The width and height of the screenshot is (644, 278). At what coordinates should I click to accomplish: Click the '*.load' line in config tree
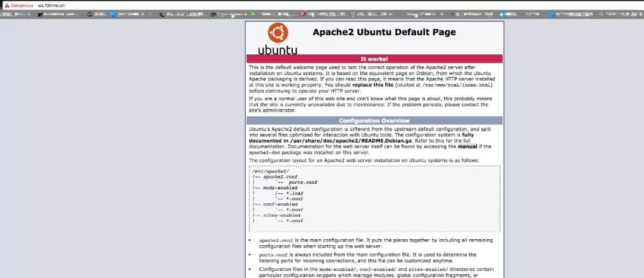[x=295, y=193]
